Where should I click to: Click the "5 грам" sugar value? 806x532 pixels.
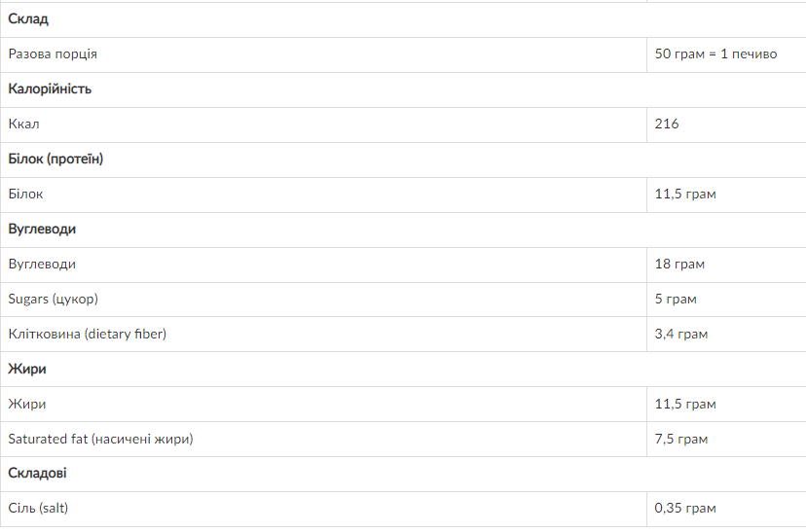[x=676, y=300]
